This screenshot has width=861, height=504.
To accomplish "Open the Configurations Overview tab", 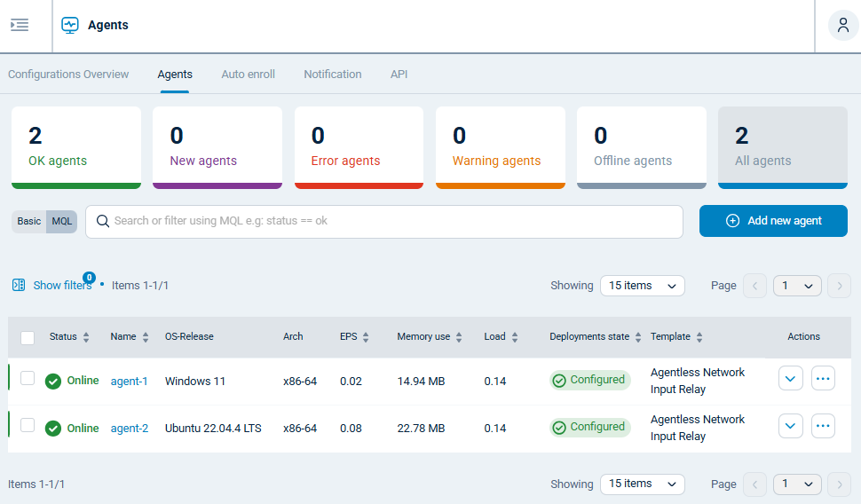I will 68,75.
